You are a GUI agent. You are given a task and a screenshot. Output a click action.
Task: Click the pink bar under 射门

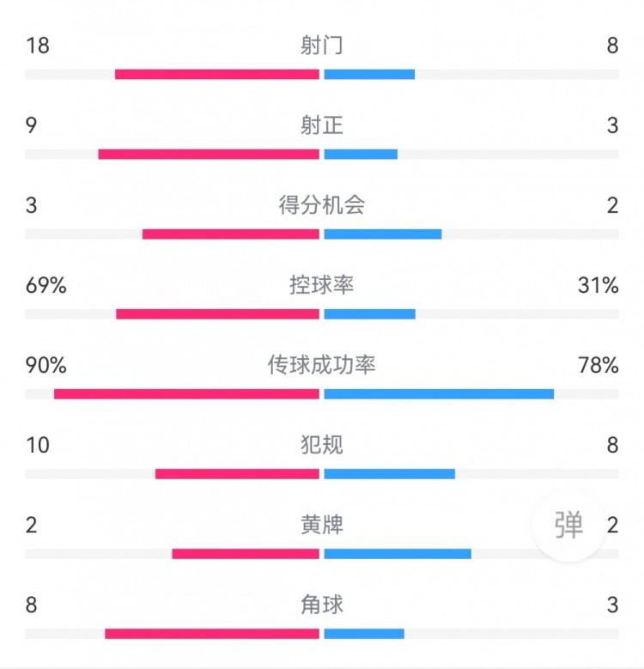(217, 75)
